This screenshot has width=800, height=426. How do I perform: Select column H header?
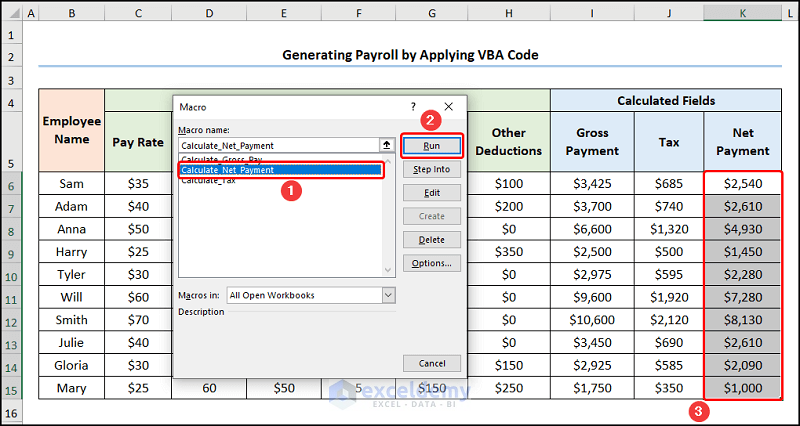pyautogui.click(x=509, y=14)
